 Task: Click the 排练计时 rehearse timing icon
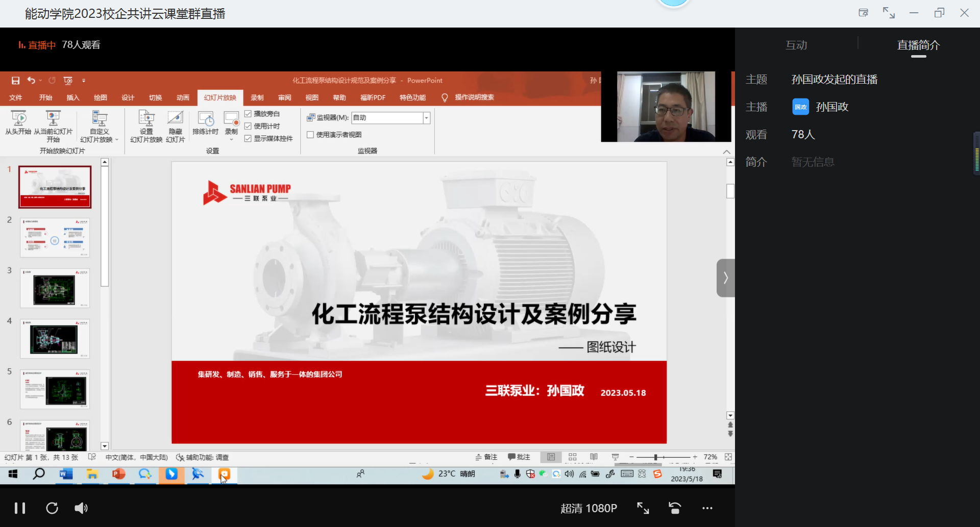click(x=206, y=119)
